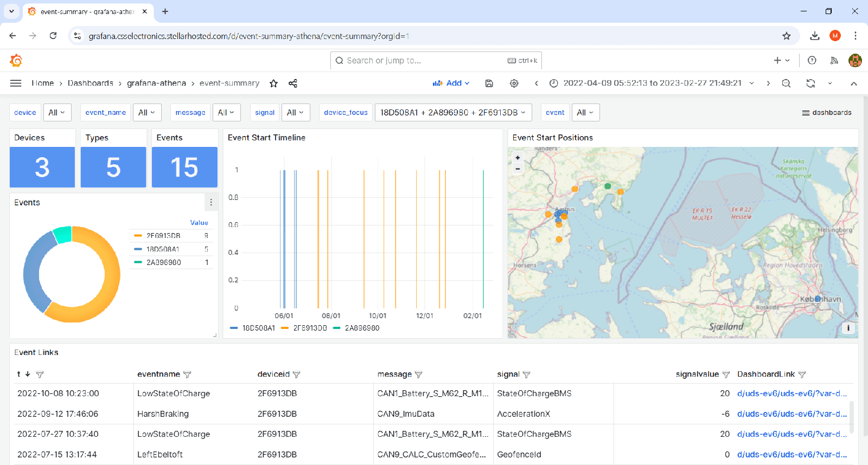
Task: Open the refresh interval dropdown
Action: (x=829, y=83)
